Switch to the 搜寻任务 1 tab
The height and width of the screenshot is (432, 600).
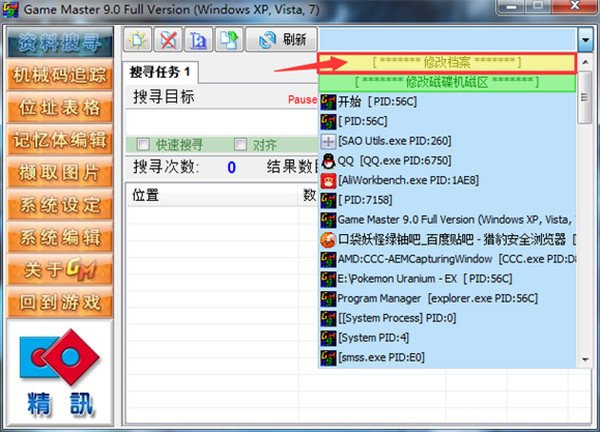[x=160, y=72]
